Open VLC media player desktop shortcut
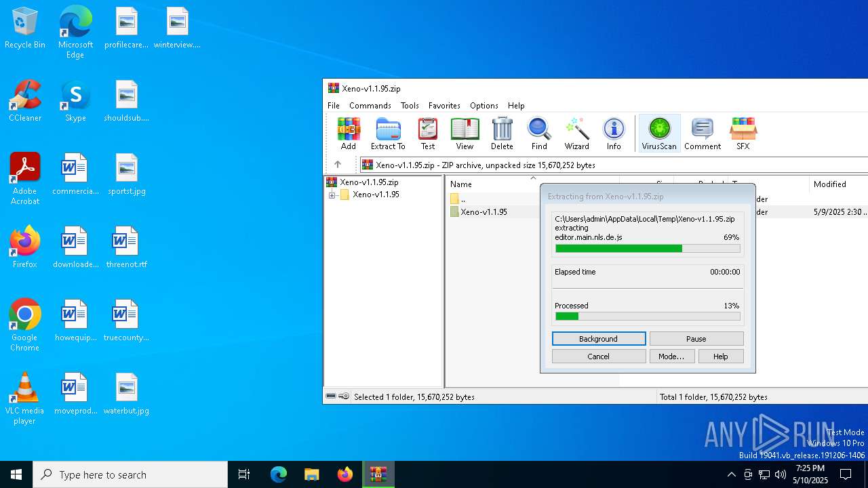The height and width of the screenshot is (488, 868). (x=25, y=399)
